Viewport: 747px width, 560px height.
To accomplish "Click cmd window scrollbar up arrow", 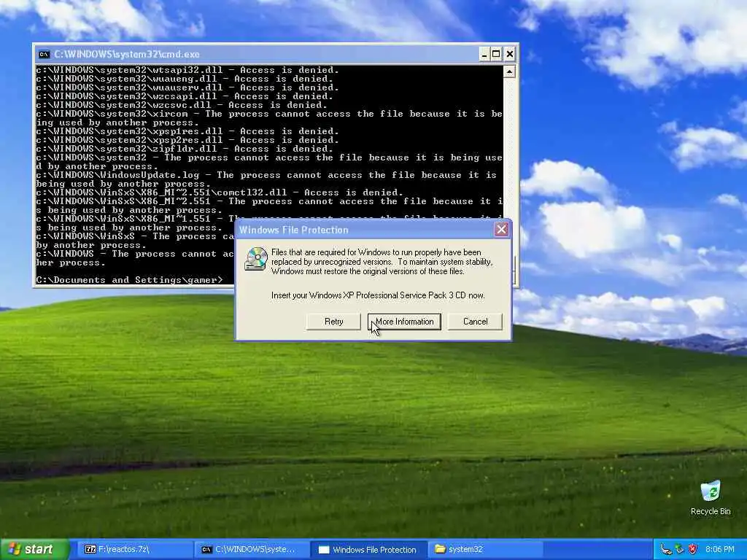I will pyautogui.click(x=509, y=72).
